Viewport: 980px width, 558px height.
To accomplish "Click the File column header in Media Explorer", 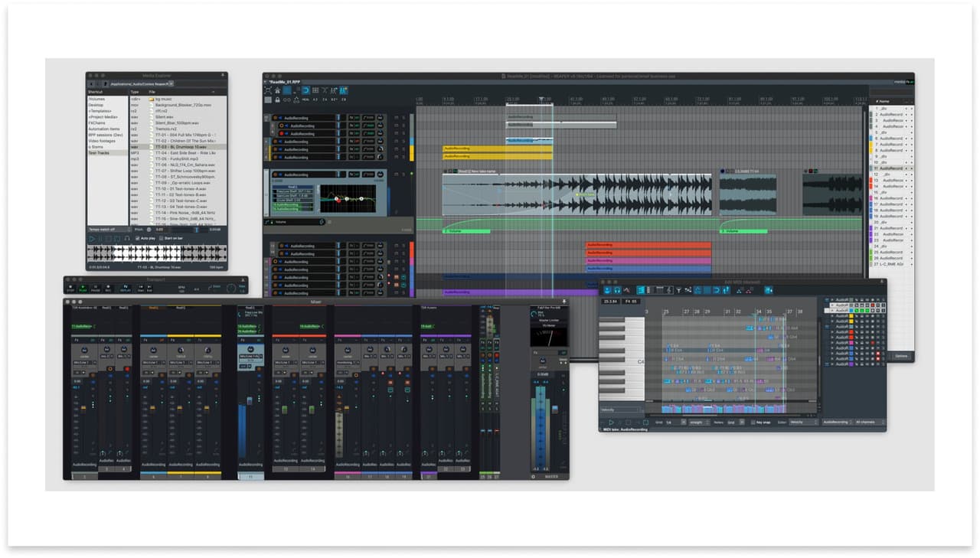I will pyautogui.click(x=153, y=92).
